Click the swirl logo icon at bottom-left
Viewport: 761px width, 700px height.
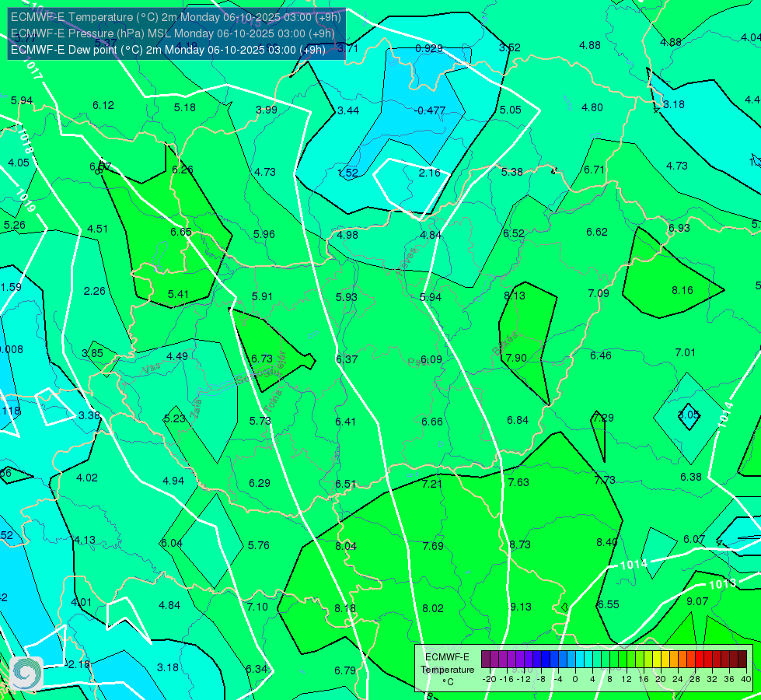26,674
